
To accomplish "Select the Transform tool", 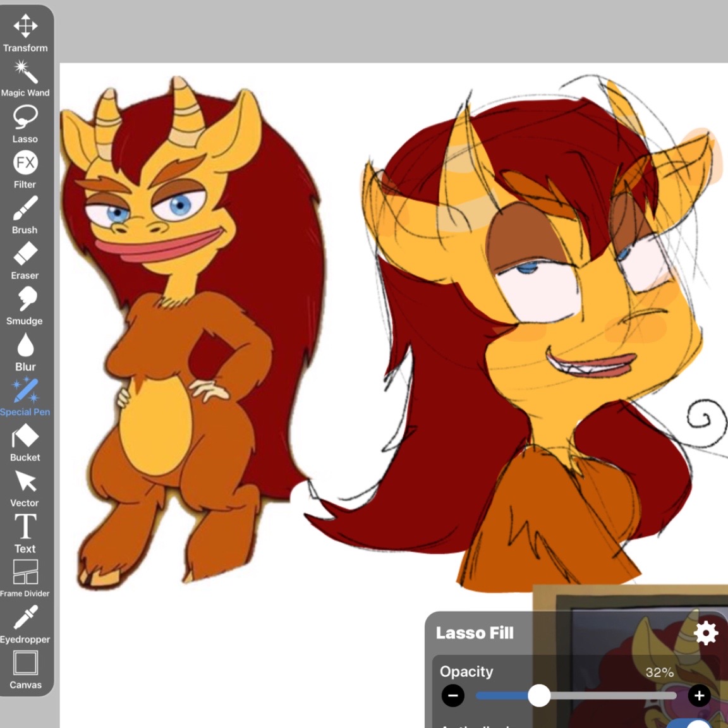I will 25,32.
